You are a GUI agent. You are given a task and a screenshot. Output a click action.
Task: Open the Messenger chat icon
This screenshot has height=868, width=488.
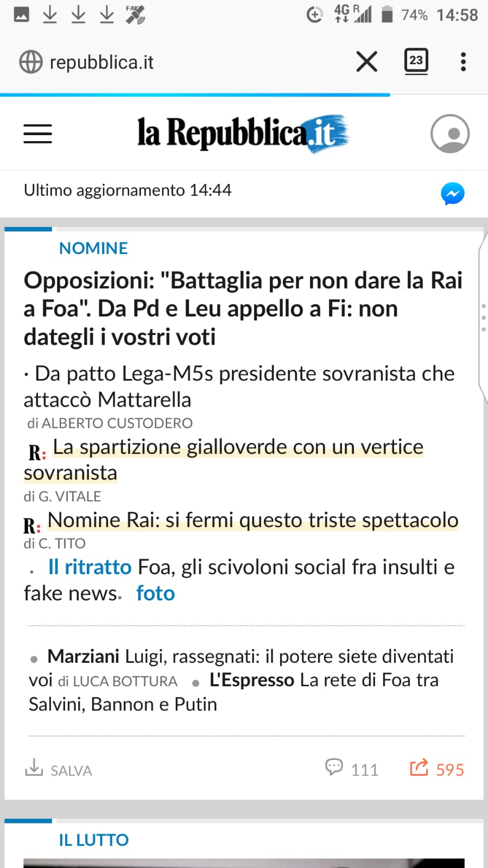click(452, 194)
